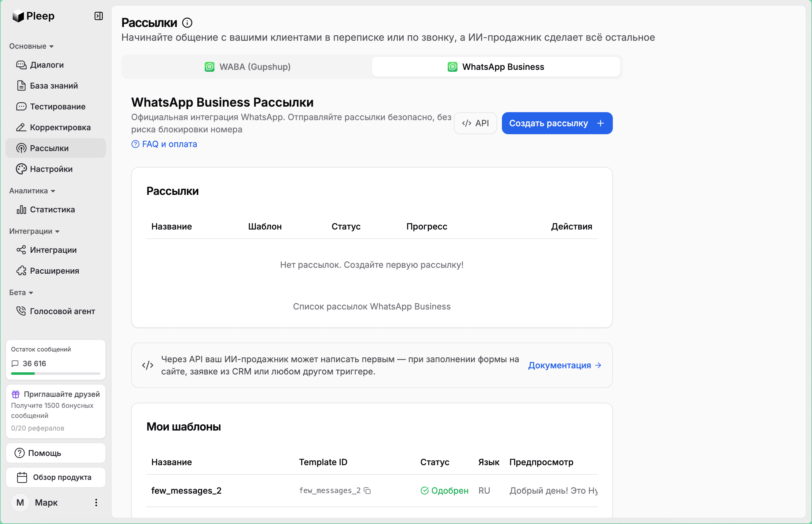Click the Template ID column header
The width and height of the screenshot is (812, 524).
pos(323,462)
